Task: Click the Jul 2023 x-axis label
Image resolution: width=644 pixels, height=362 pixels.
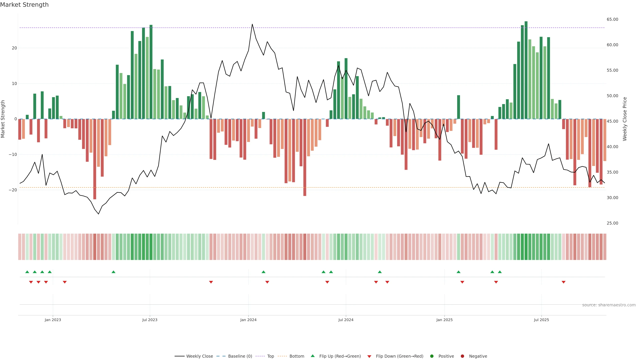Action: pos(150,320)
